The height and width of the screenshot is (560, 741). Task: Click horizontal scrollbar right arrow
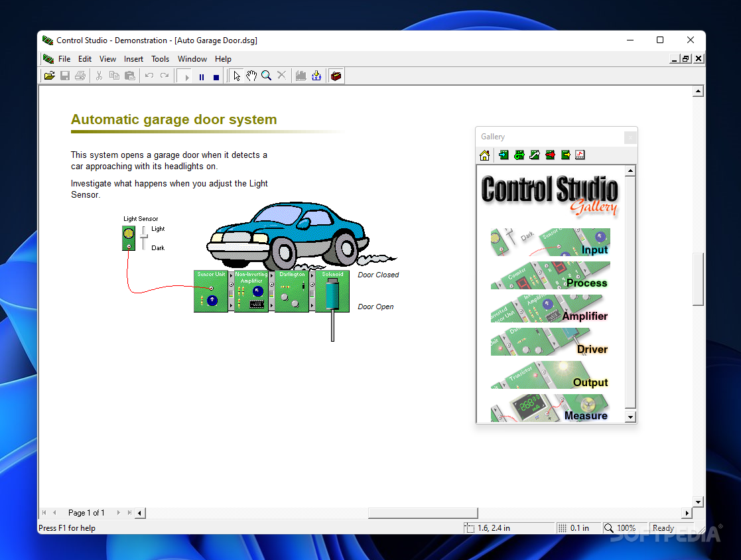coord(687,513)
